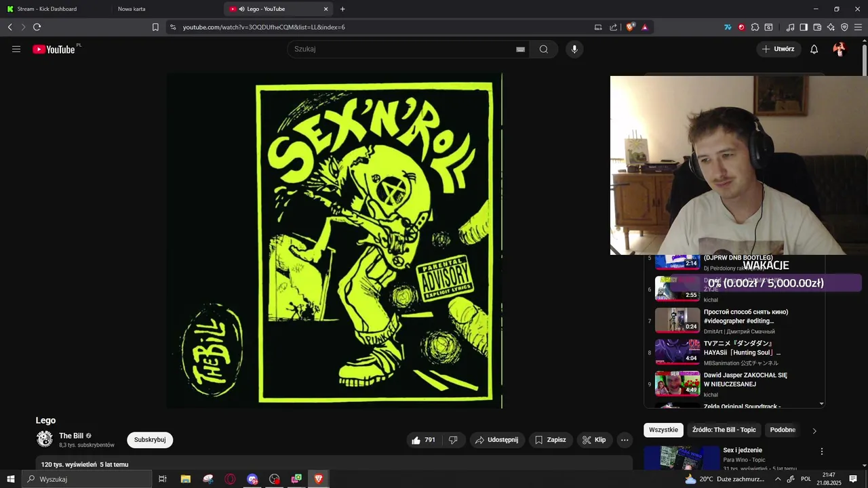Open Sex i jedzenie video title
868x488 pixels.
point(743,450)
